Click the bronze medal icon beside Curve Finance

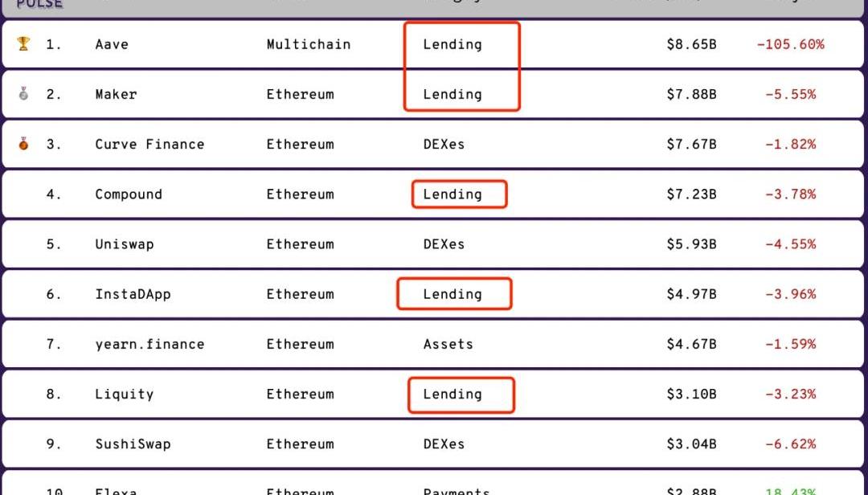(23, 143)
